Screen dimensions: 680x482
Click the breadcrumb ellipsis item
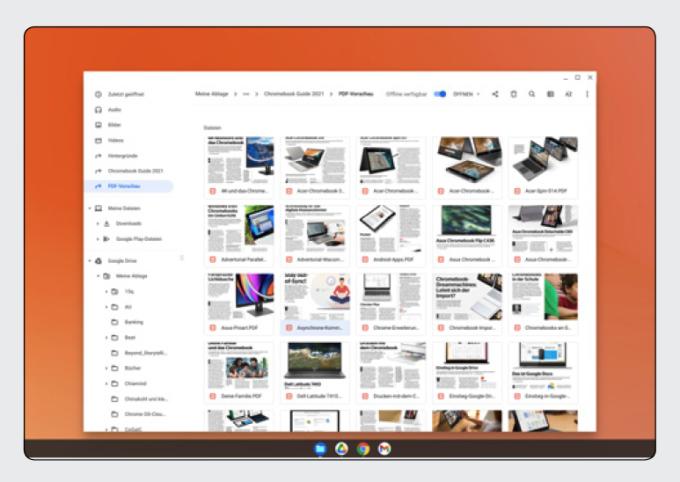246,94
